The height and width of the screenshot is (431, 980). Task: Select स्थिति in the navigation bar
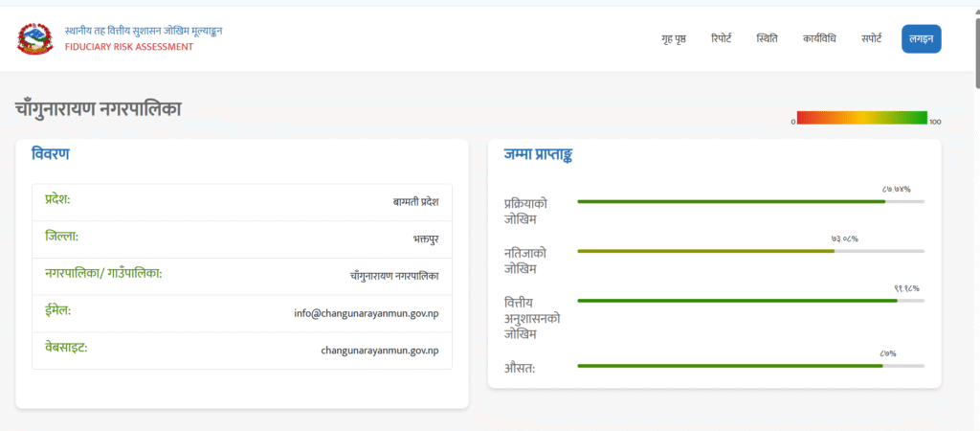[x=767, y=39]
